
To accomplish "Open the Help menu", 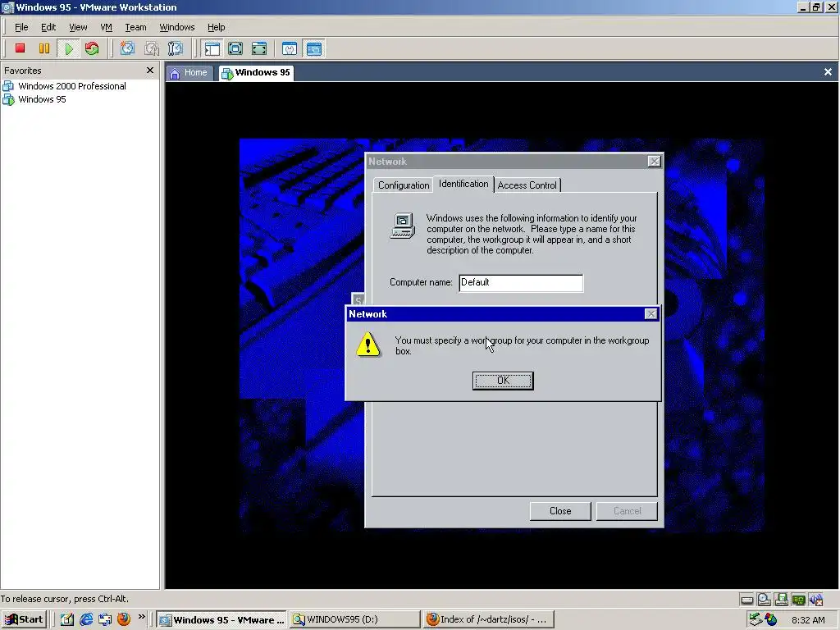I will point(216,27).
